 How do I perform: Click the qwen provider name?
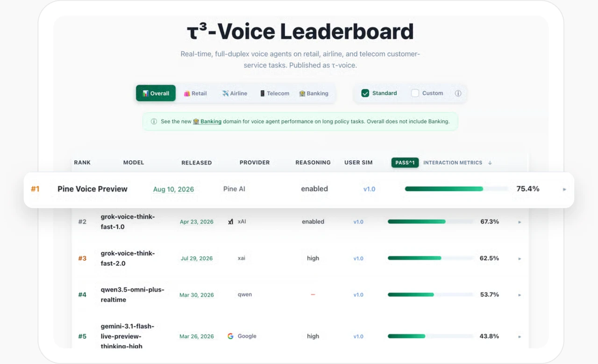click(x=245, y=295)
